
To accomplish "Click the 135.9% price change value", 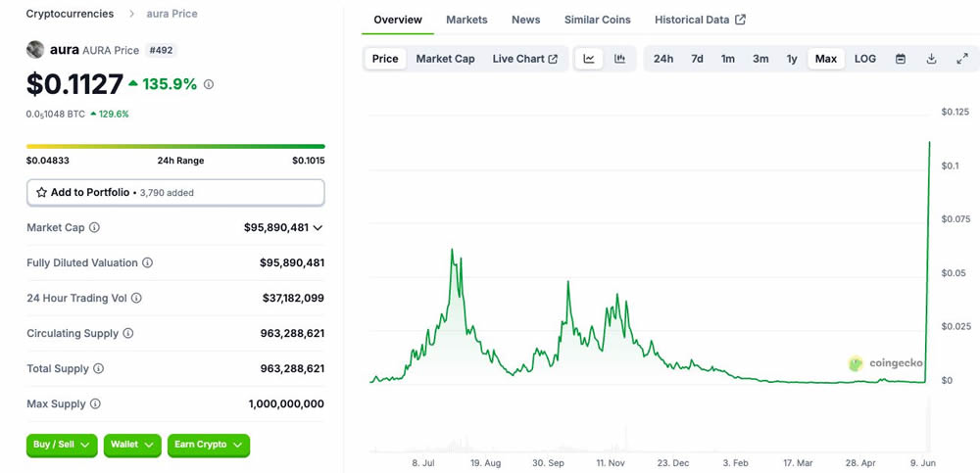I will pyautogui.click(x=170, y=83).
